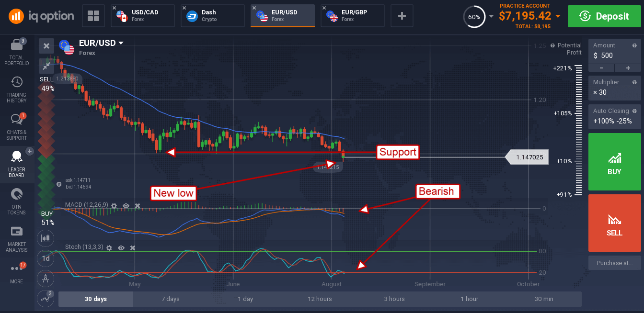Screen dimensions: 644x313
Task: Switch to the Dash Crypto tab
Action: pos(213,16)
